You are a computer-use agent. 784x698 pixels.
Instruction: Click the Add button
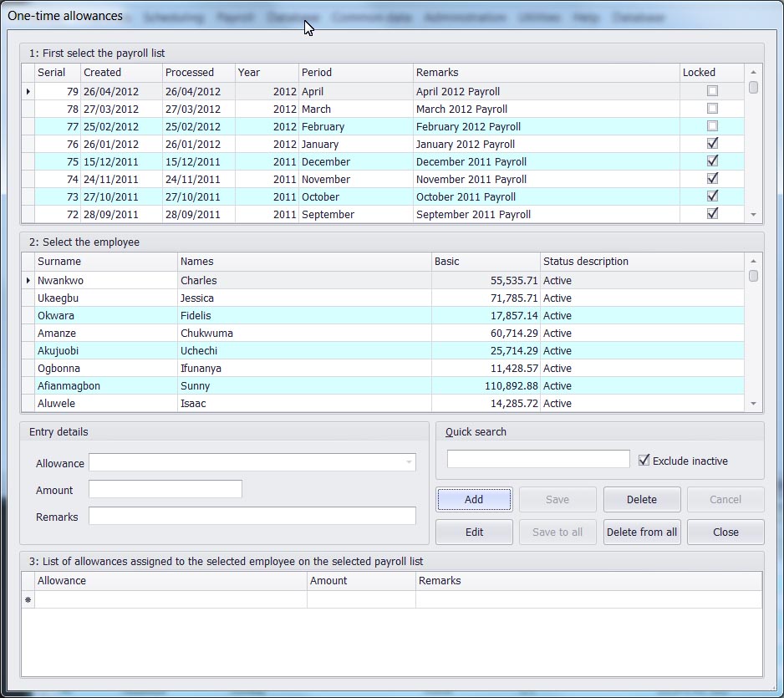click(474, 500)
